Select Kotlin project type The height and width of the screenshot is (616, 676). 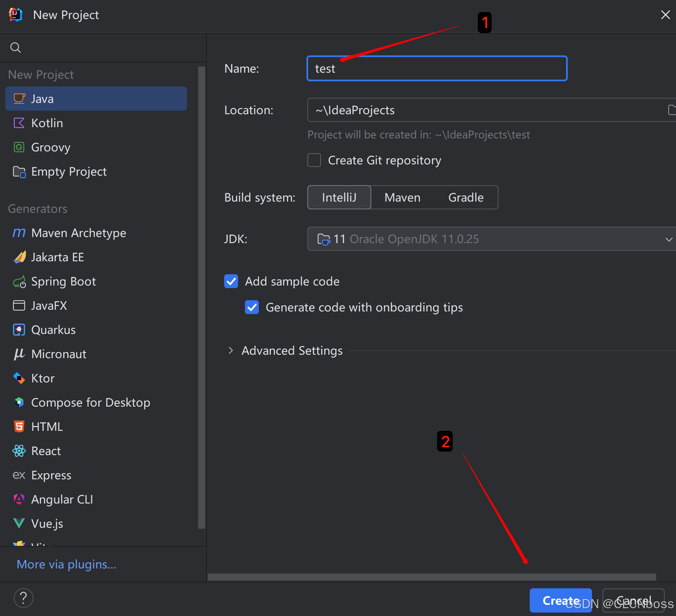pyautogui.click(x=96, y=123)
